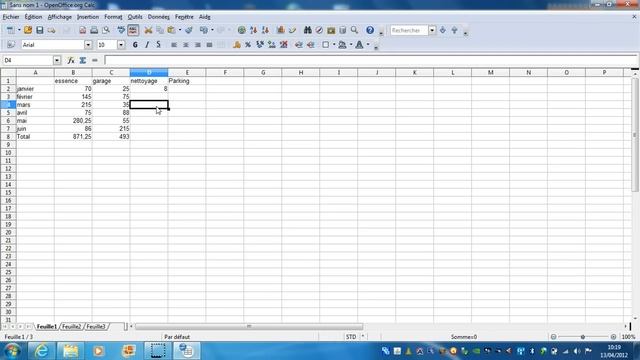The width and height of the screenshot is (640, 360).
Task: Open the Arial font name dropdown
Action: (88, 45)
